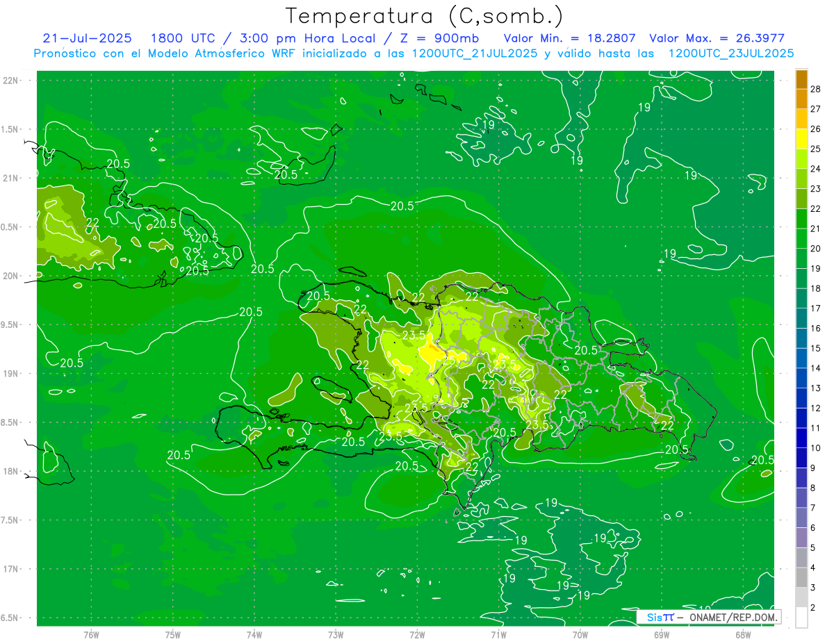Image resolution: width=834 pixels, height=644 pixels.
Task: Click the yellow legend band between 25 and 26
Action: tap(801, 139)
